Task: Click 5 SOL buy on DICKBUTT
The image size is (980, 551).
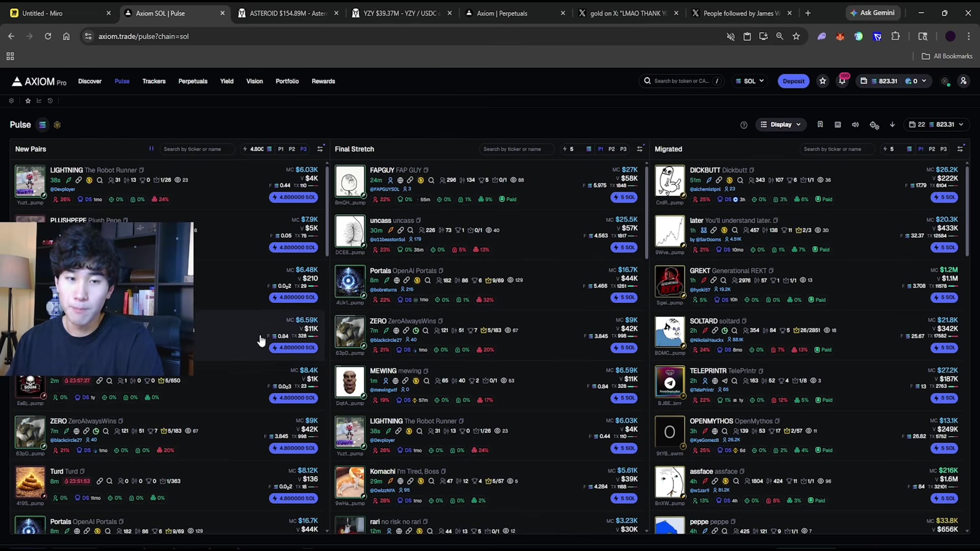Action: (944, 197)
